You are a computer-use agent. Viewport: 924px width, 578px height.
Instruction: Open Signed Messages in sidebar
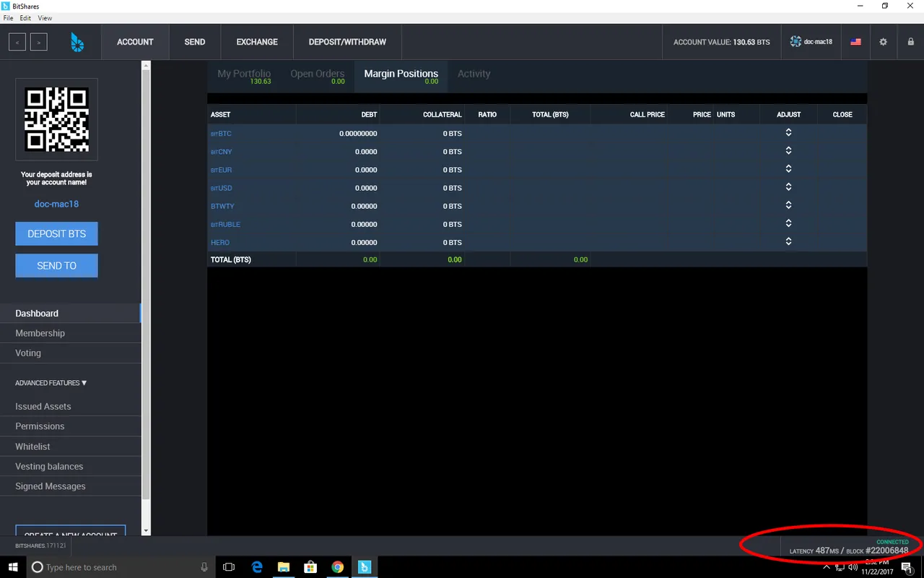click(x=70, y=486)
